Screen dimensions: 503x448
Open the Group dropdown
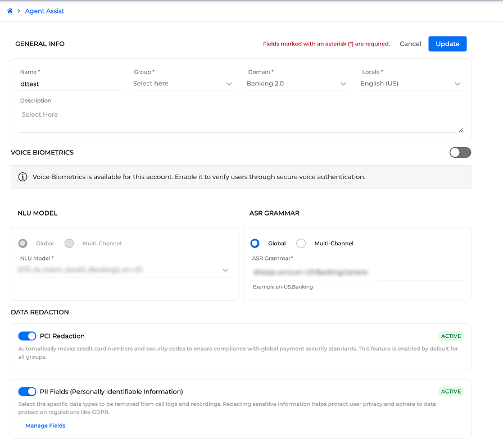coord(183,84)
